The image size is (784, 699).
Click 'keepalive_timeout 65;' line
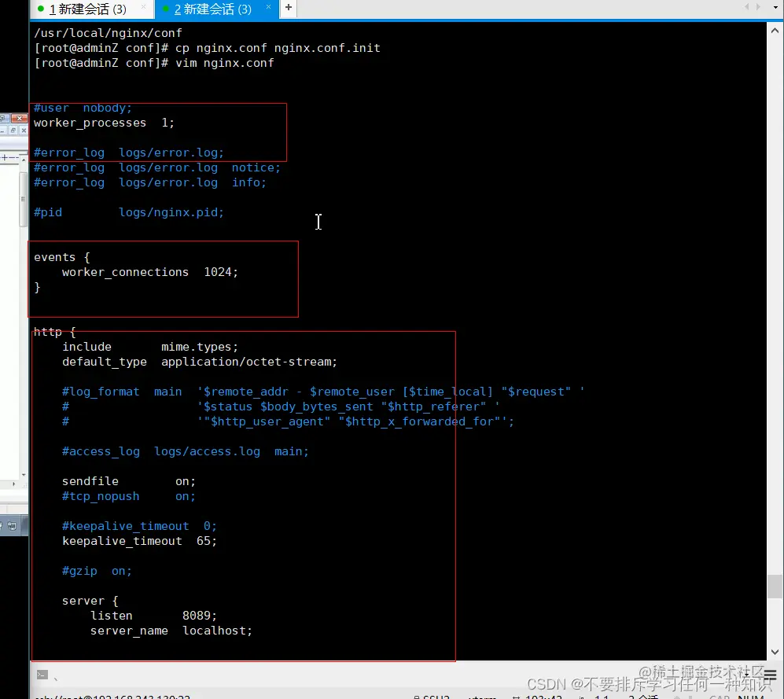[x=139, y=541]
